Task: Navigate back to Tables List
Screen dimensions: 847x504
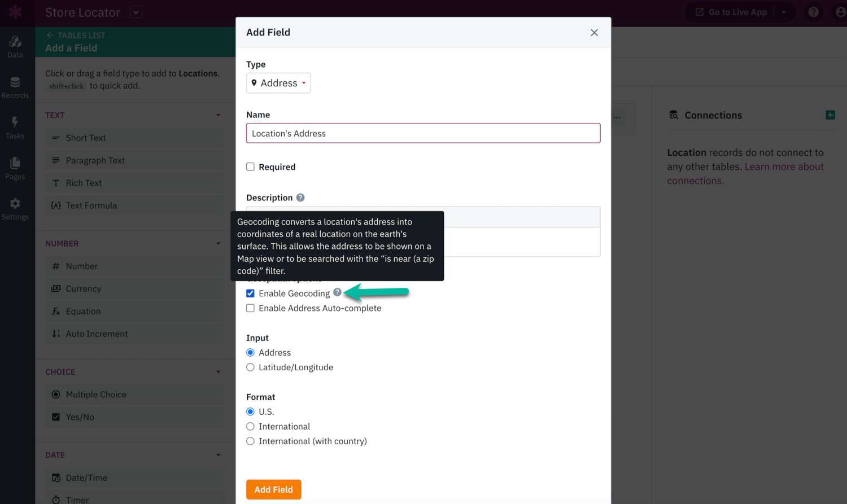Action: [75, 35]
